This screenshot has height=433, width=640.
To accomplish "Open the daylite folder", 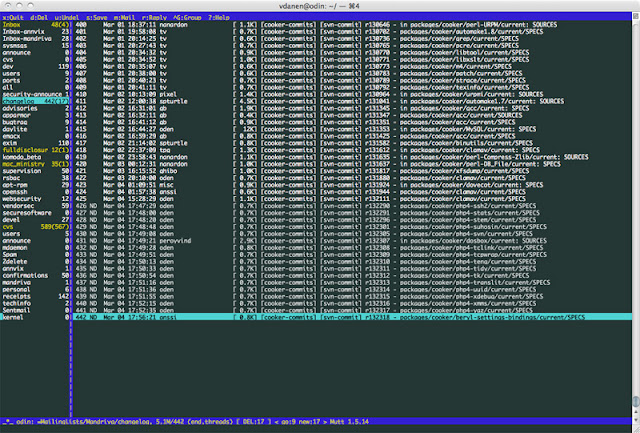I will point(35,129).
